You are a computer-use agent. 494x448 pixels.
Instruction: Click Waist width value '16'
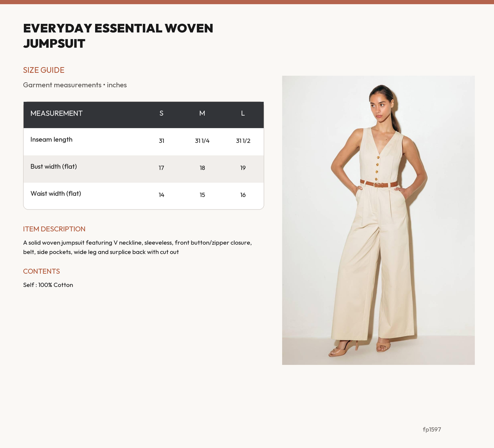(x=243, y=195)
